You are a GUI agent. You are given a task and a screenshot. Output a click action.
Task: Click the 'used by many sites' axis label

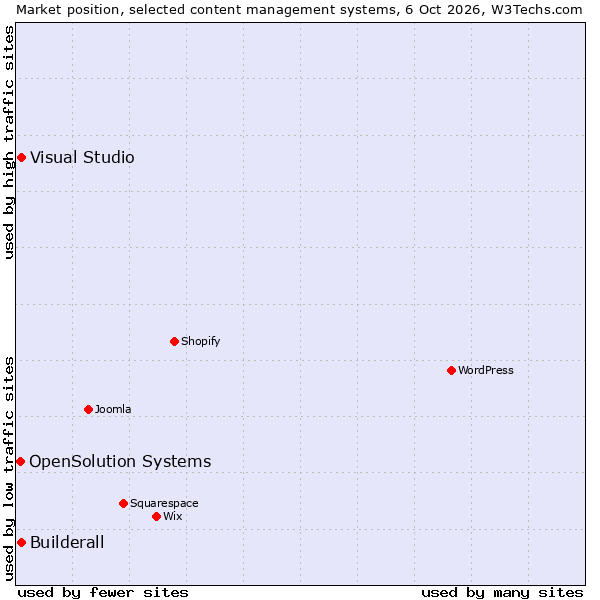(x=502, y=593)
